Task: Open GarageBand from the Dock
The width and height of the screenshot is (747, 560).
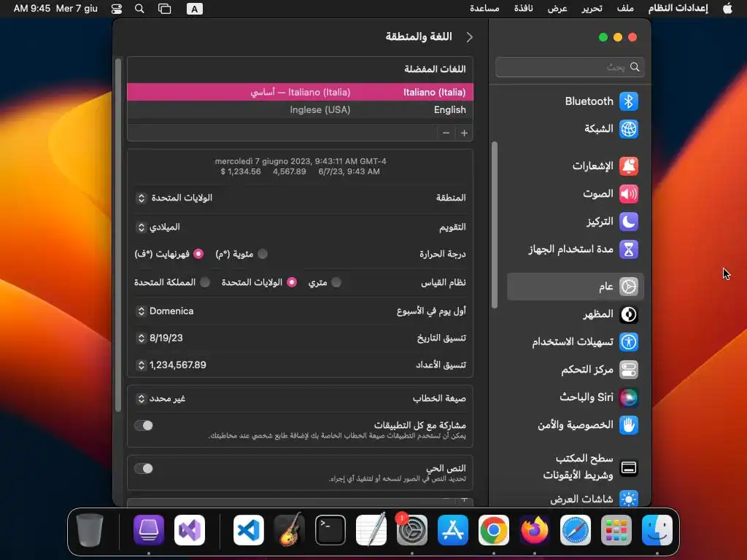Action: [x=289, y=530]
